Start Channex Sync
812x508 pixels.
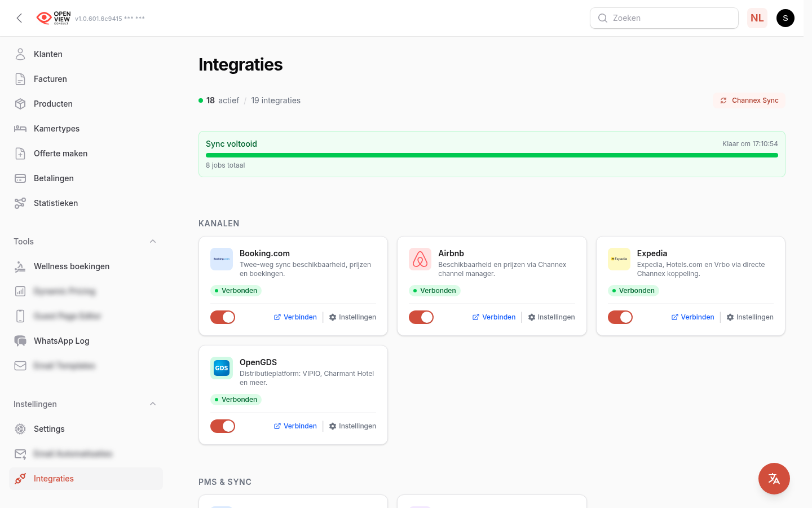749,100
